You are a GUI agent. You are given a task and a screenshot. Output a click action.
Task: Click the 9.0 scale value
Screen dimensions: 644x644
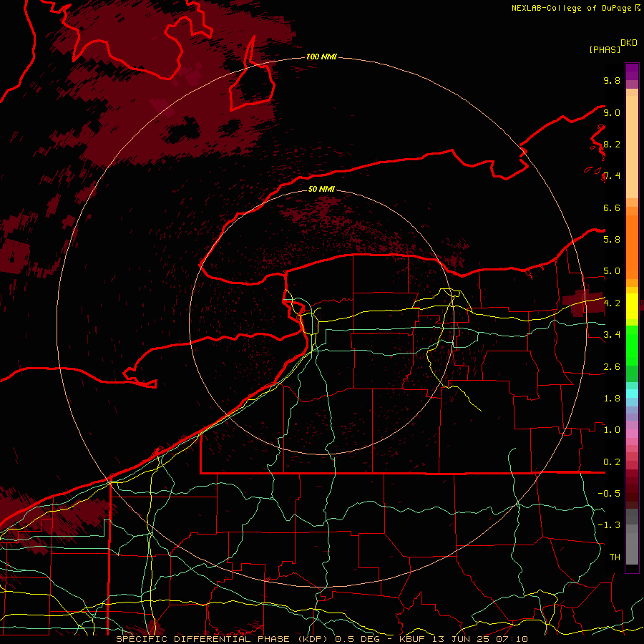(x=612, y=112)
